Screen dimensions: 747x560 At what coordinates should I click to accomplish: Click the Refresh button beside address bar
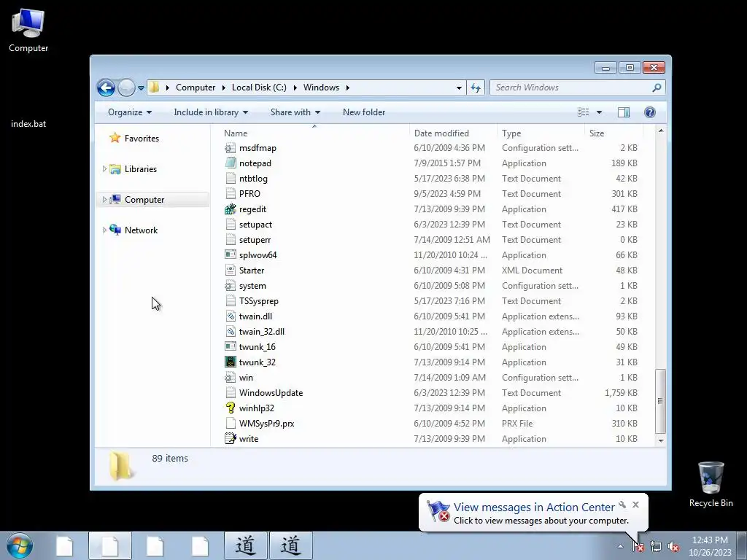click(x=476, y=87)
